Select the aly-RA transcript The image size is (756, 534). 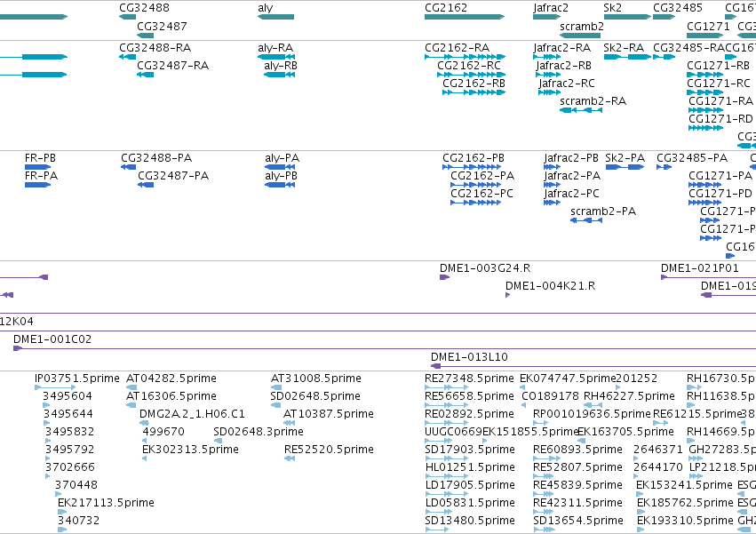click(276, 57)
